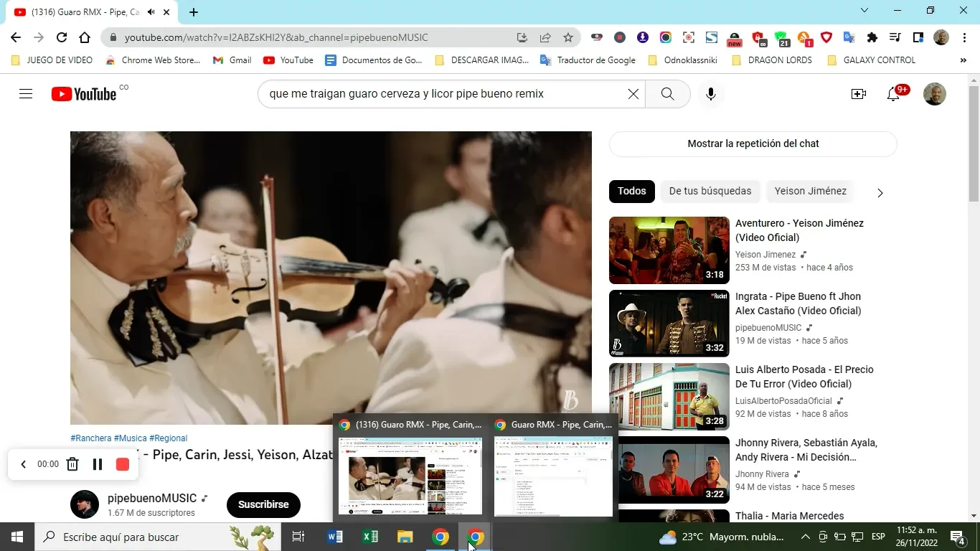980x551 pixels.
Task: Start voice search with the microphone icon
Action: (710, 94)
